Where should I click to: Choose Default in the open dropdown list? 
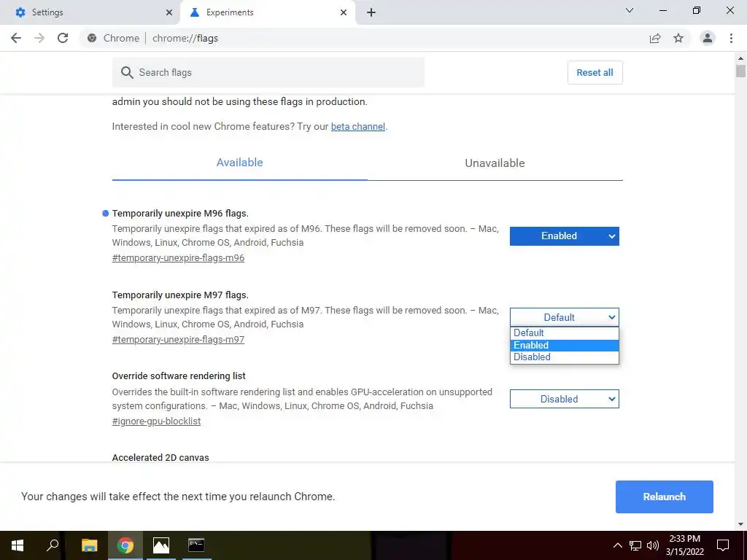[565, 332]
